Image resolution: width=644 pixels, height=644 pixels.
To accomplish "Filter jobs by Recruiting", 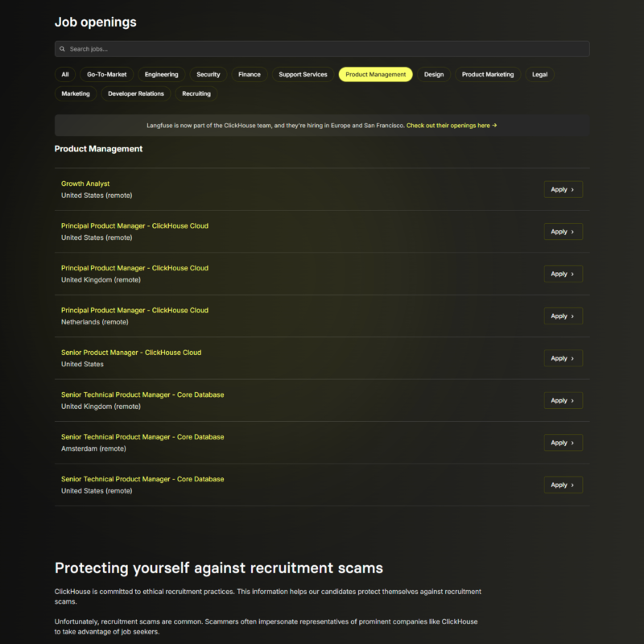I will (x=196, y=93).
